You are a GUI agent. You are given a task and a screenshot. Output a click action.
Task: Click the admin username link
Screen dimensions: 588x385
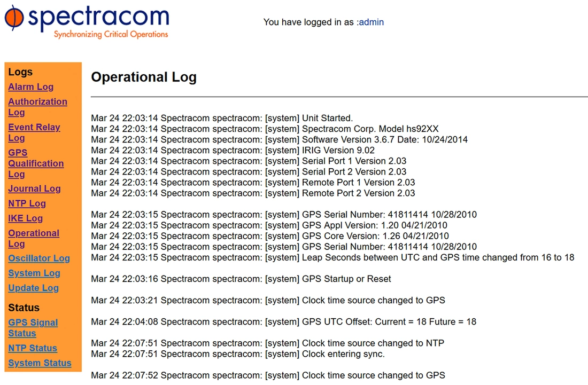[x=372, y=22]
